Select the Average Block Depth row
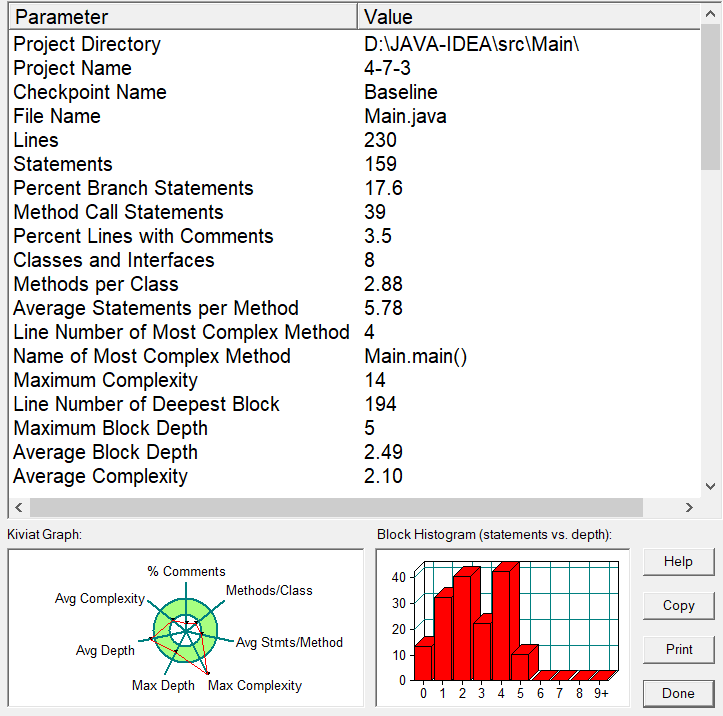Screen dimensions: 723x716 tap(355, 452)
